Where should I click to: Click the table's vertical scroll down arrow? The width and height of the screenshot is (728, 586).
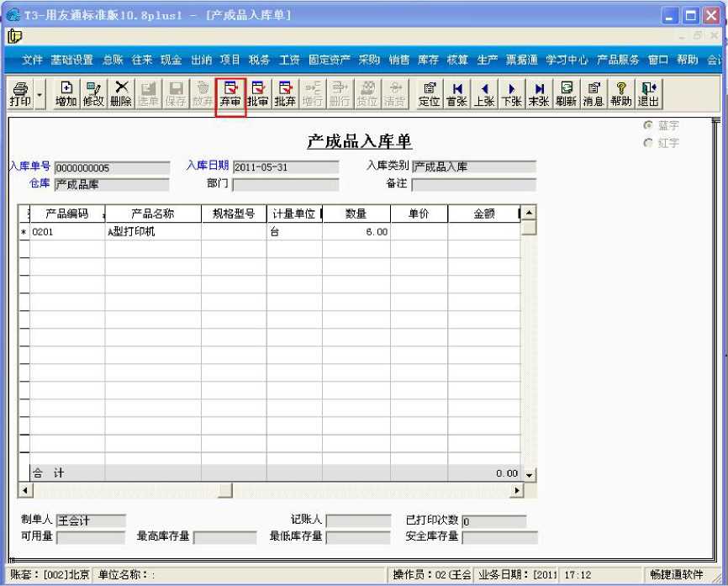click(x=529, y=474)
